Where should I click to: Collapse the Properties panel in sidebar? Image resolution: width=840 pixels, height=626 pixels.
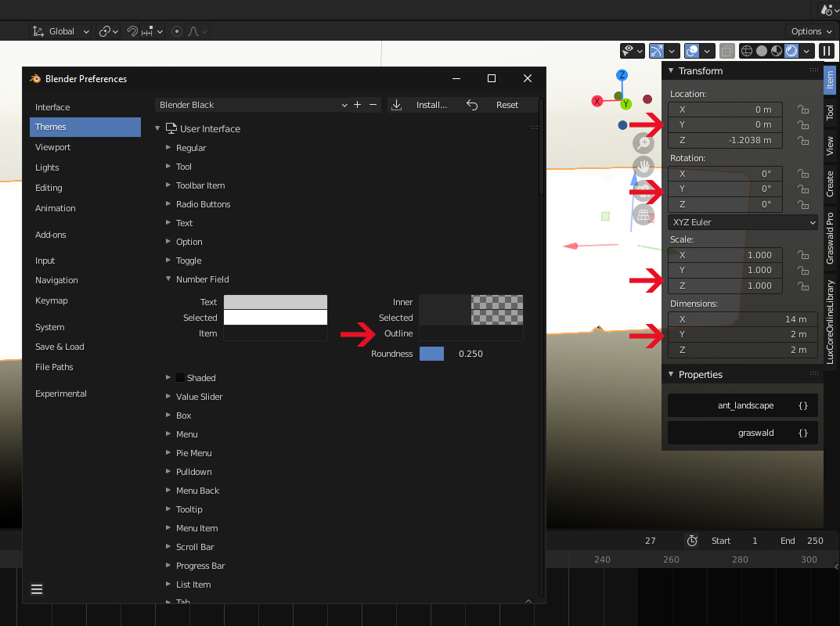click(671, 374)
